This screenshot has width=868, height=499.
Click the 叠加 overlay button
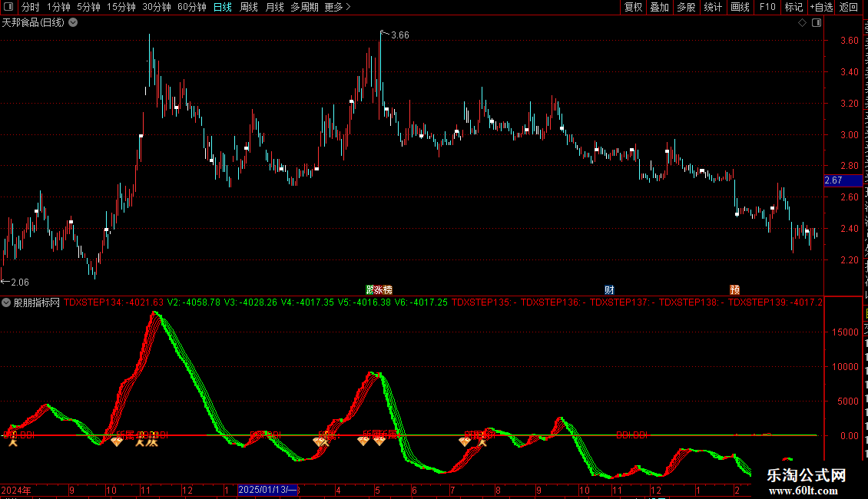pos(659,7)
